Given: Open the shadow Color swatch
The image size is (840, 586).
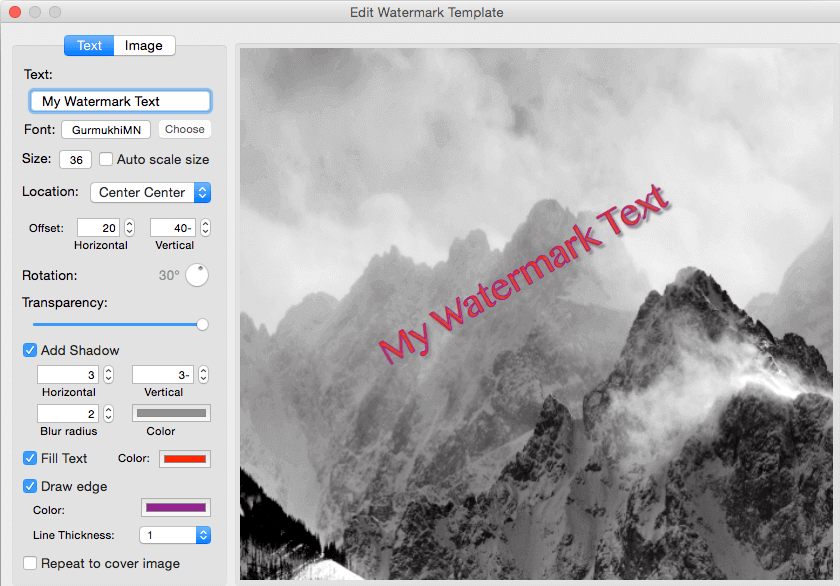Looking at the screenshot, I should 171,412.
